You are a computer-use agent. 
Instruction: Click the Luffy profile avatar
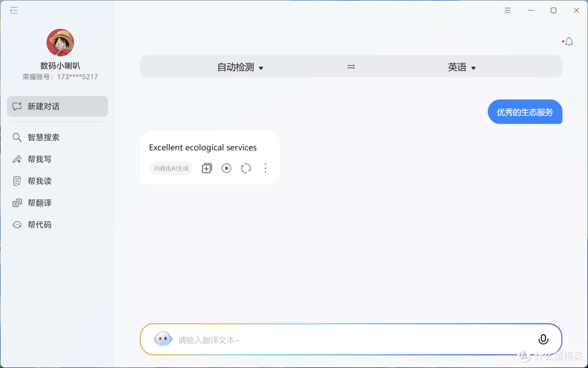click(x=60, y=43)
